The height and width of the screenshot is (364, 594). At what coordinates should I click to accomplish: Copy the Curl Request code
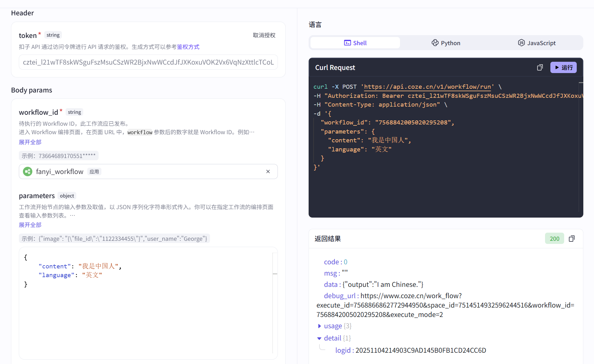[x=540, y=67]
